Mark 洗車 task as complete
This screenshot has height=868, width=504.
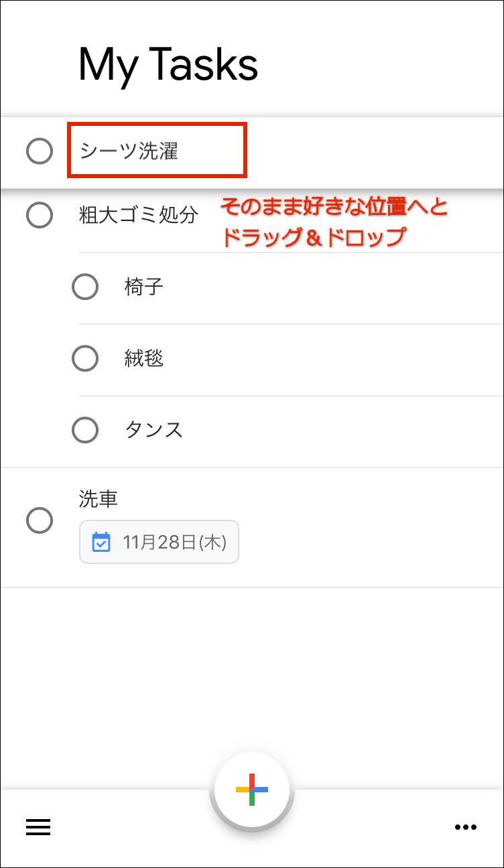40,520
